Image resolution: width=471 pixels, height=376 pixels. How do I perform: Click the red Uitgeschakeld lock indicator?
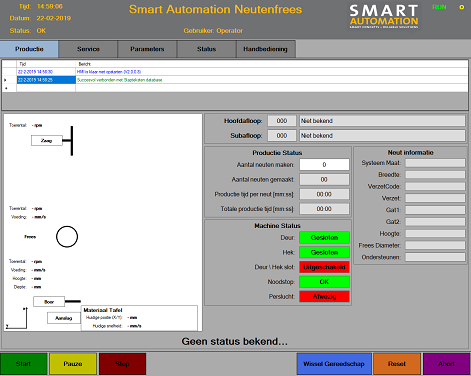[x=324, y=267]
